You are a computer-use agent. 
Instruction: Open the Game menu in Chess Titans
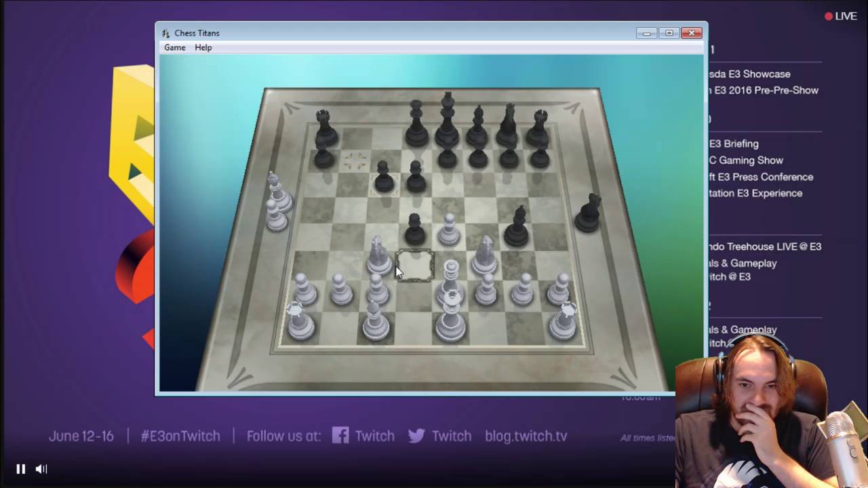(x=174, y=47)
